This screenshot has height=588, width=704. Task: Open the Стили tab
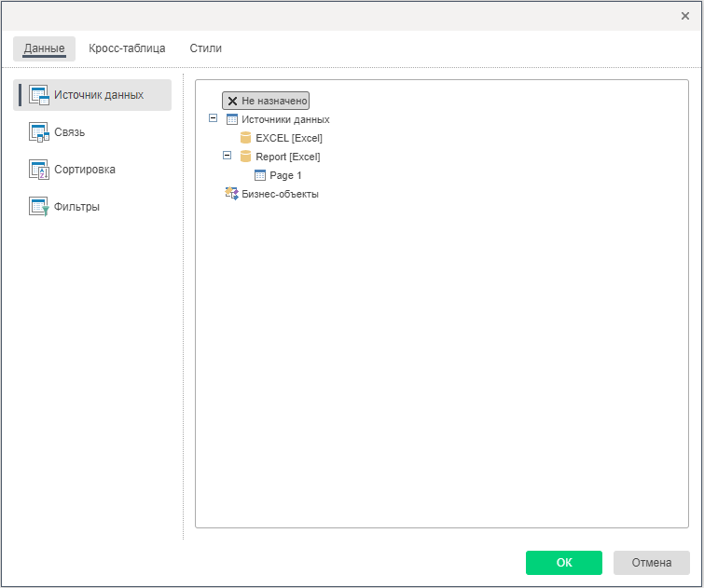205,48
